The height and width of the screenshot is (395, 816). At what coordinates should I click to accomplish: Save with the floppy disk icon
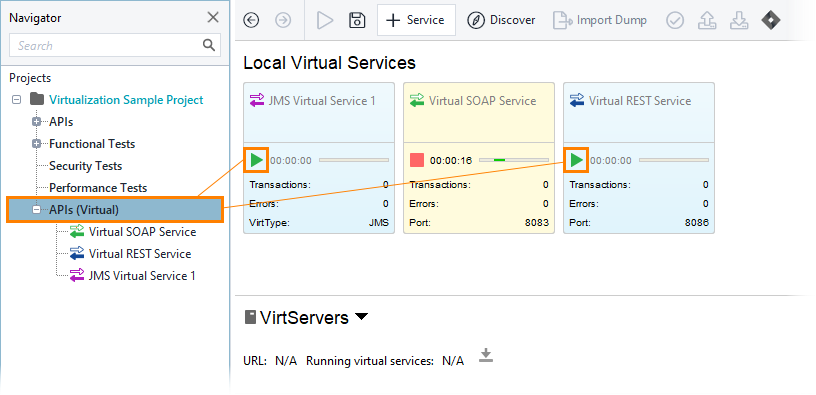(357, 20)
